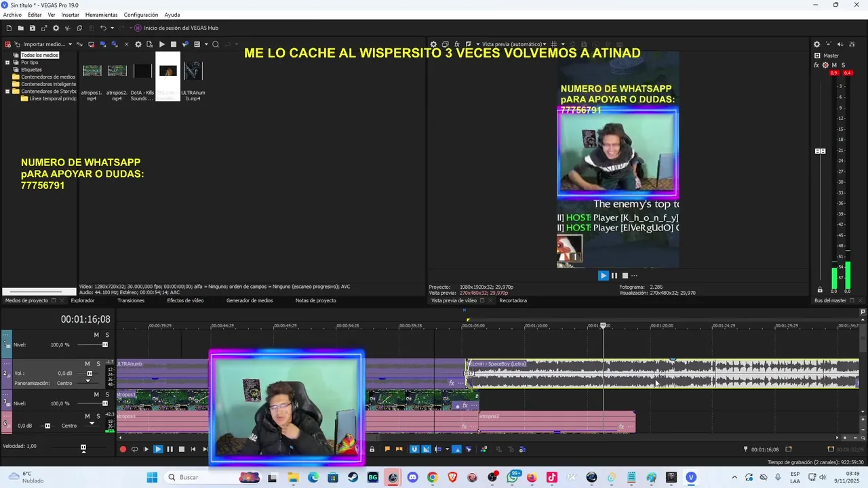Switch to the Recortadora tab
Viewport: 868px width, 488px height.
tap(513, 300)
